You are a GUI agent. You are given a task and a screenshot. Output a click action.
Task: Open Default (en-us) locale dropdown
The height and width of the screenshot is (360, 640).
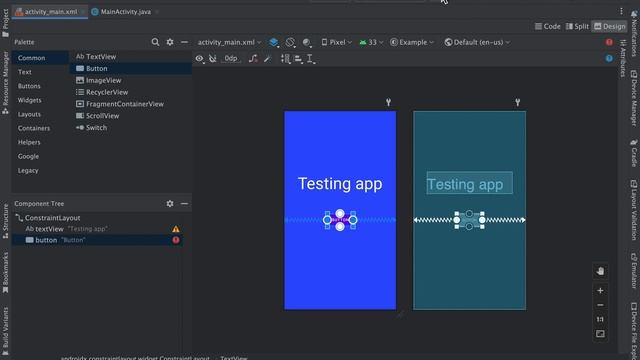point(477,42)
